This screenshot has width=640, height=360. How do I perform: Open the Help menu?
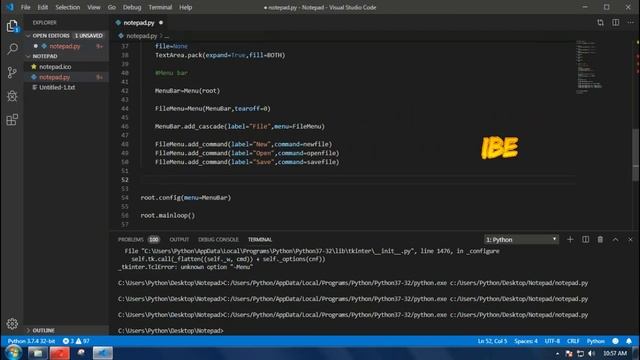click(186, 7)
